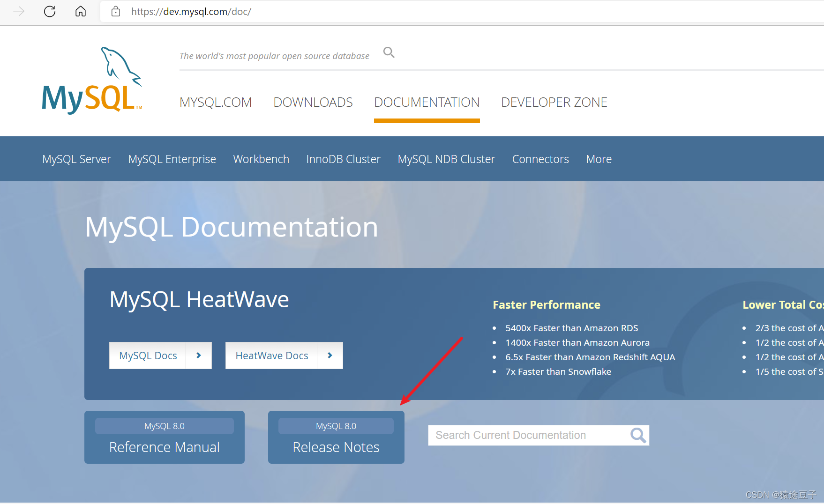Click '5400x Faster than Amazon RDS'
The width and height of the screenshot is (824, 504).
(572, 328)
